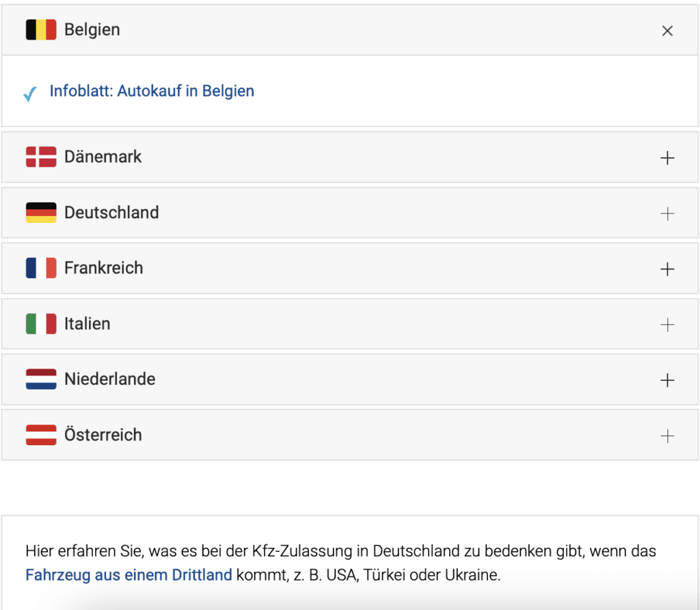Expand Dänemark using its plus sign
Image resolution: width=700 pixels, height=610 pixels.
[667, 158]
